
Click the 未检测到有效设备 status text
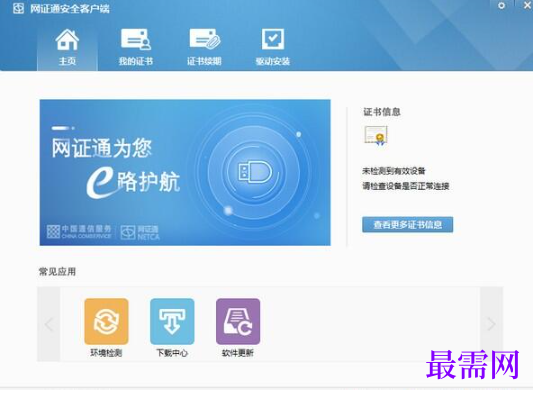pyautogui.click(x=394, y=171)
